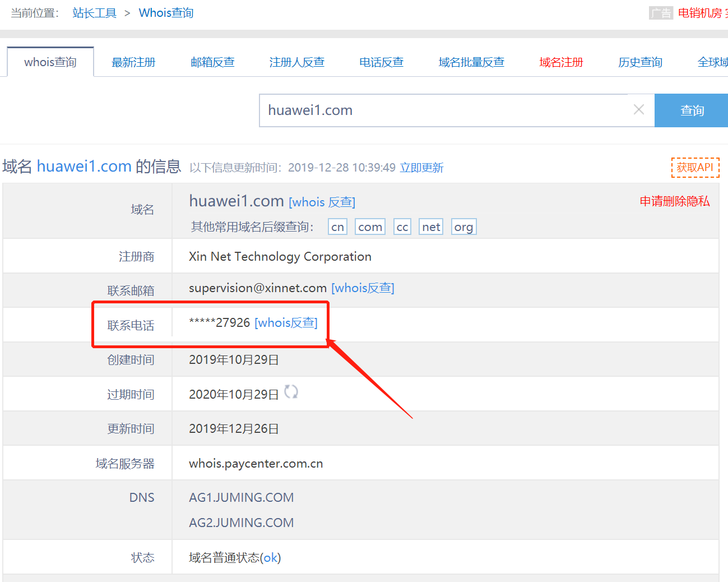This screenshot has width=728, height=582.
Task: Click [whois 反查] next to domain name
Action: (322, 202)
